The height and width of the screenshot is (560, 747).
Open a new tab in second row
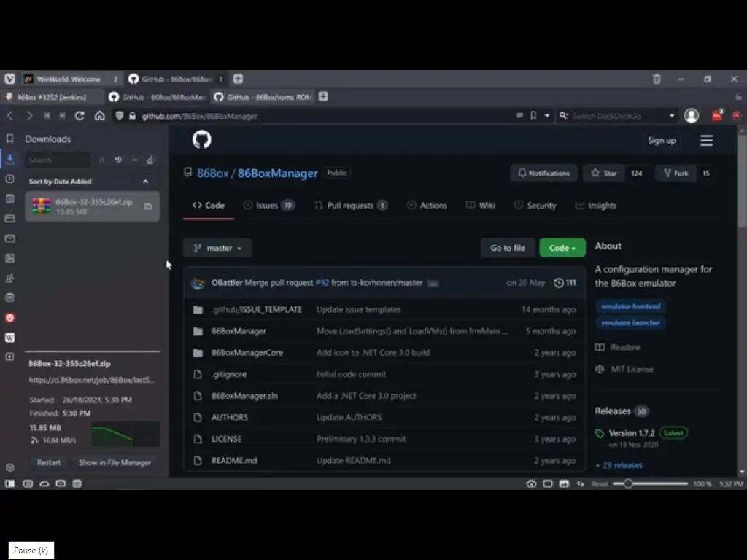[x=323, y=97]
